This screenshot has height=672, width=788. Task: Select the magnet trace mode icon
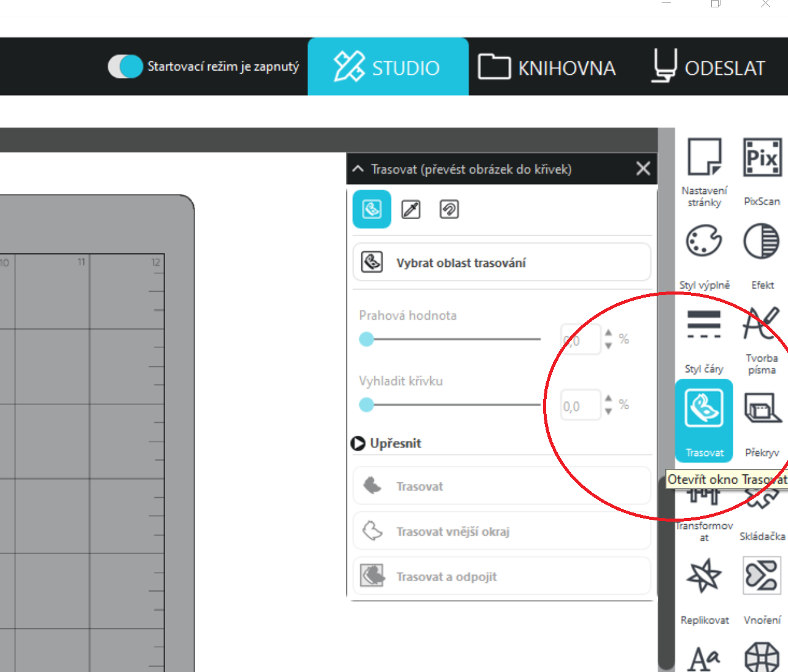coord(449,209)
